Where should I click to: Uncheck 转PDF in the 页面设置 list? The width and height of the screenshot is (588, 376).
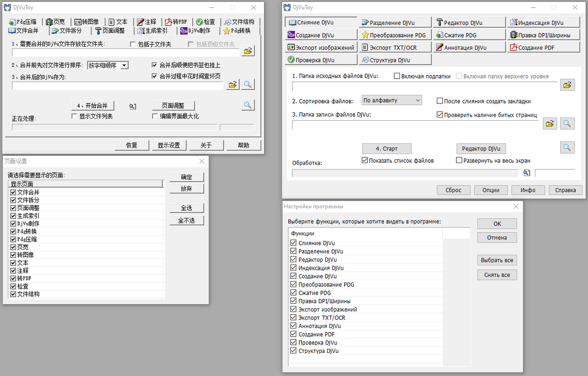coord(13,278)
